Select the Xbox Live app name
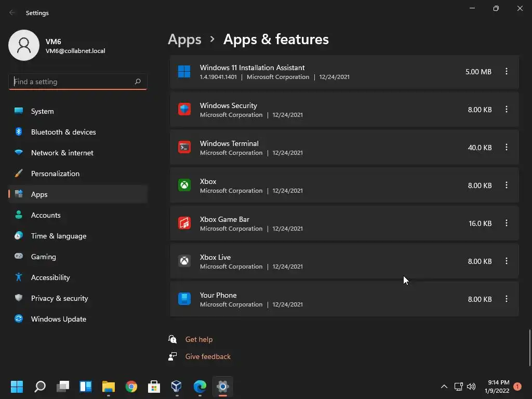Image resolution: width=532 pixels, height=399 pixels. (x=215, y=257)
